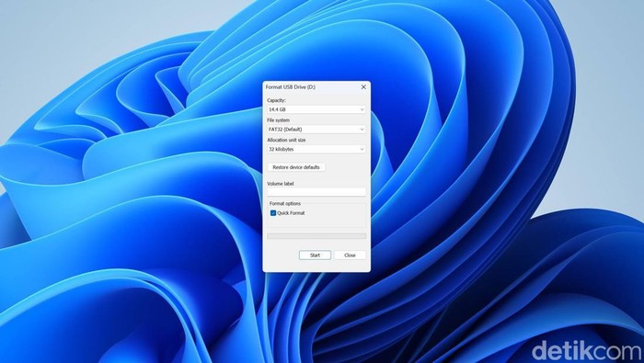Open the Allocation unit size dropdown

pos(316,149)
